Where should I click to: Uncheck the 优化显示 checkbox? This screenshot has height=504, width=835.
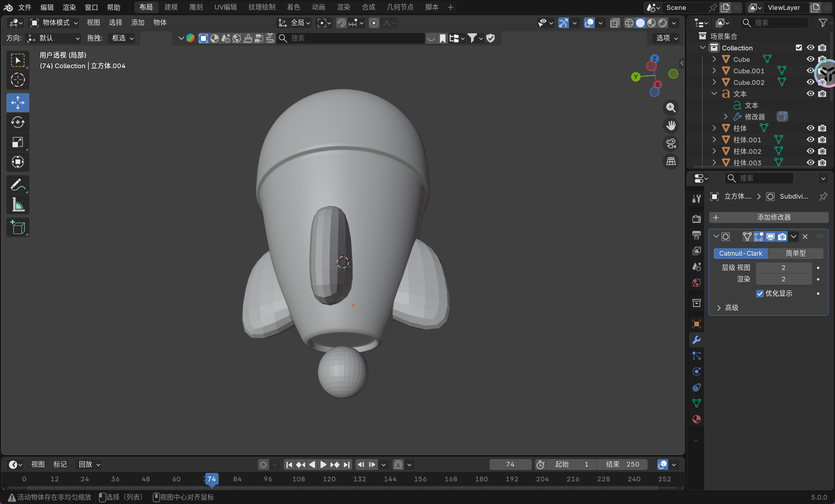click(x=760, y=293)
